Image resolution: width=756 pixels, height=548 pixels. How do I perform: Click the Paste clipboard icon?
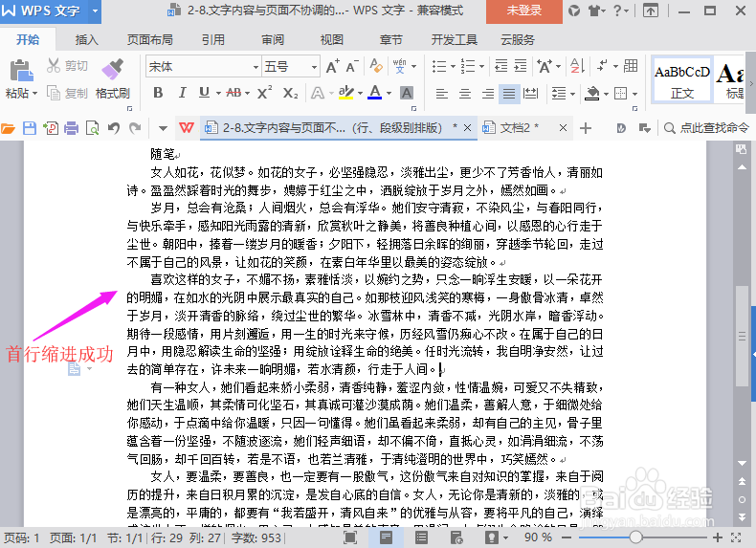coord(22,71)
